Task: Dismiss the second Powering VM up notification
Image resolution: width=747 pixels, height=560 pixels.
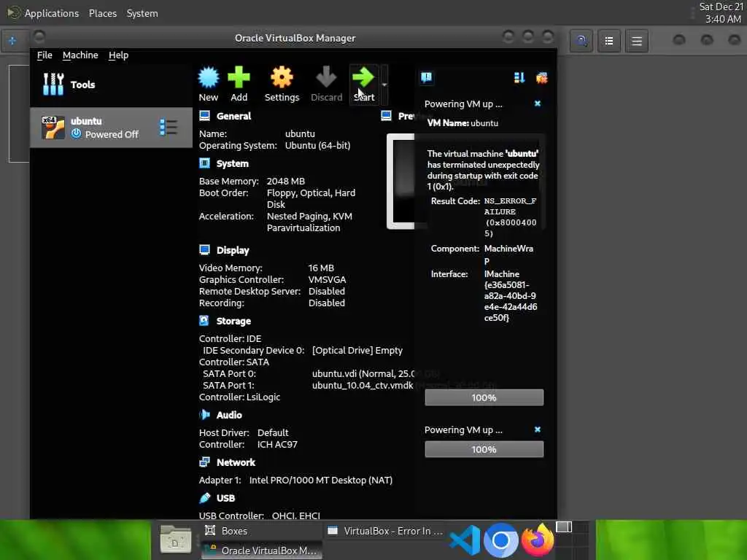Action: [538, 429]
